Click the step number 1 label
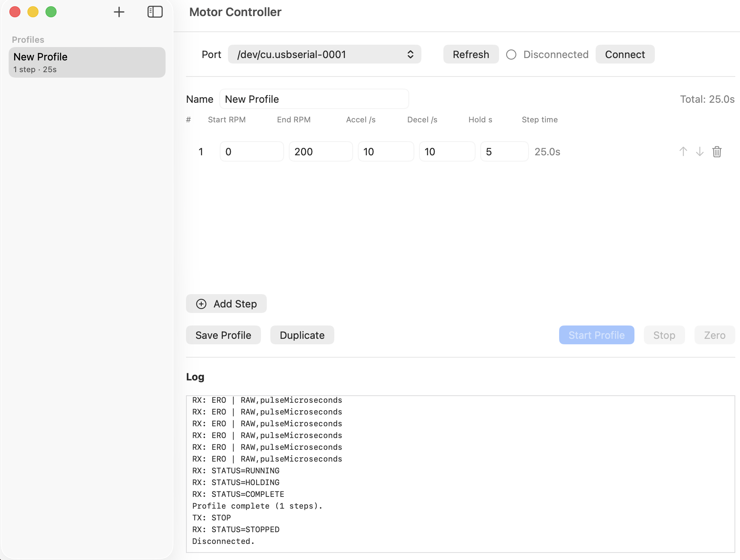The width and height of the screenshot is (740, 560). (201, 152)
